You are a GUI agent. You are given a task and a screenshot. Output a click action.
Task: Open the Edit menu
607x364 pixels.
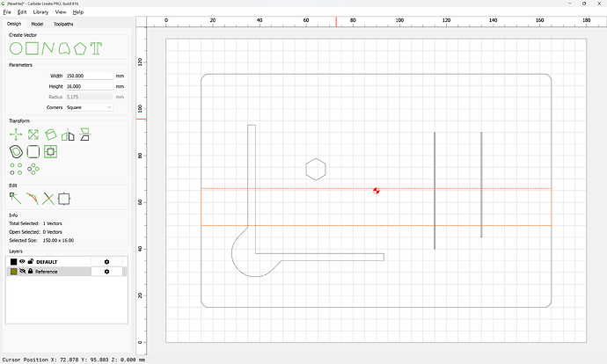(22, 12)
